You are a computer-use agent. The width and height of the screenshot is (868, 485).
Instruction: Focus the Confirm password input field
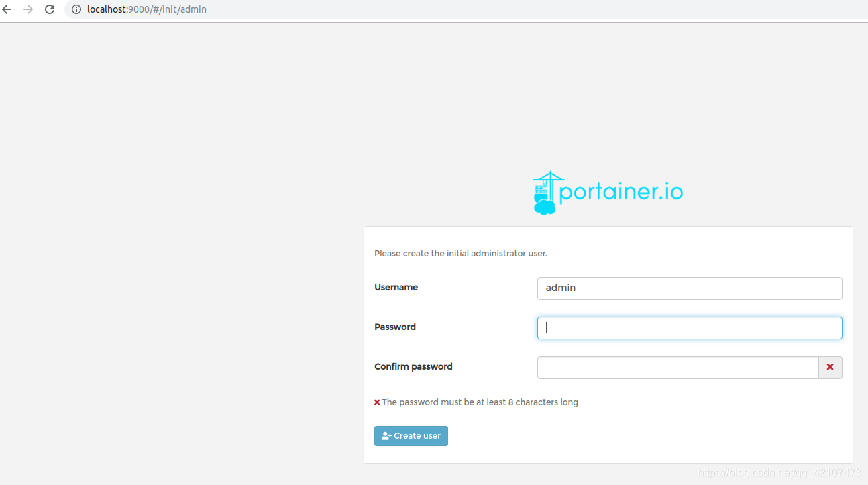pyautogui.click(x=678, y=368)
